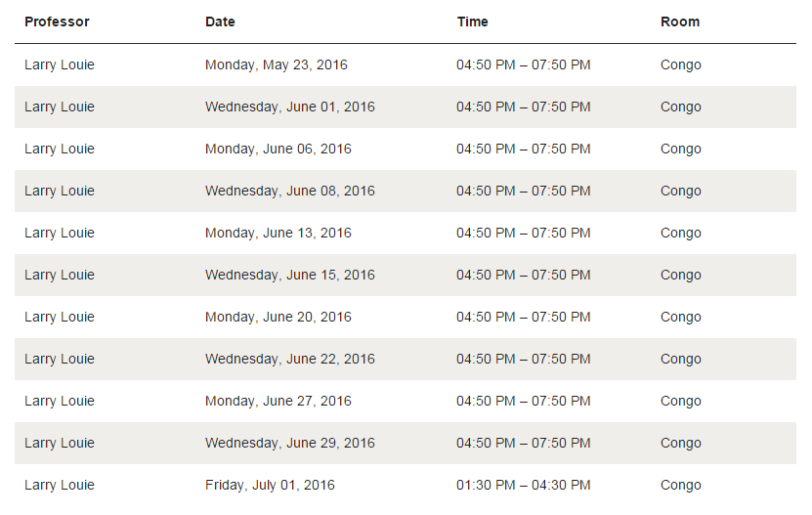This screenshot has width=812, height=515.
Task: Click Larry Louie in the May 23 row
Action: (60, 64)
